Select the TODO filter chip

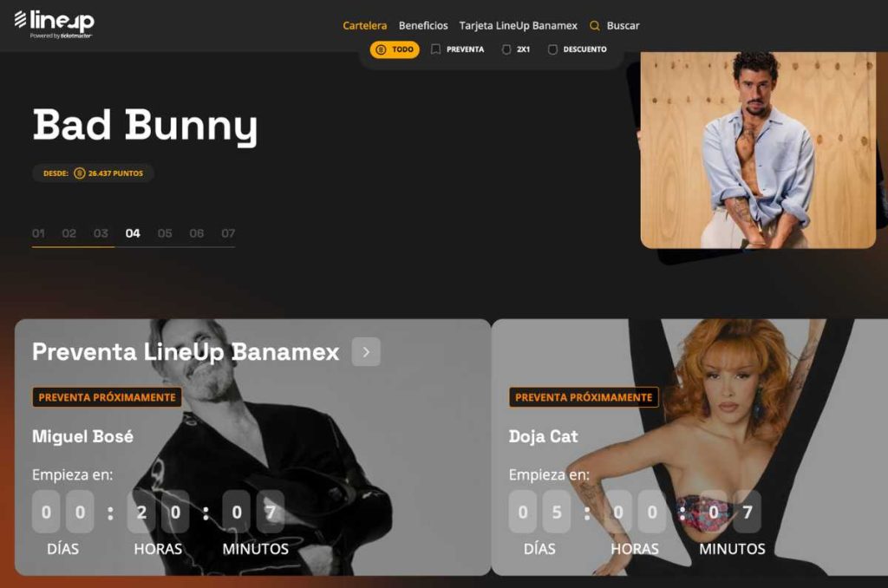tap(395, 50)
